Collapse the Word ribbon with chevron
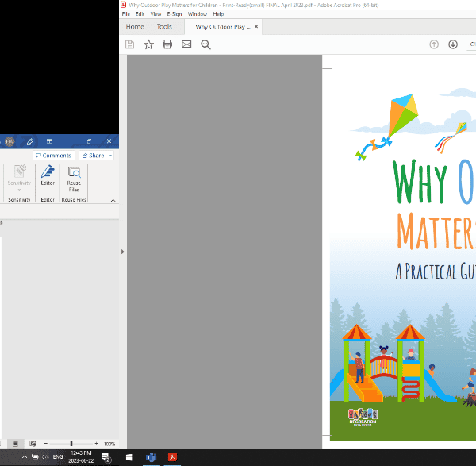The height and width of the screenshot is (466, 476). (112, 200)
